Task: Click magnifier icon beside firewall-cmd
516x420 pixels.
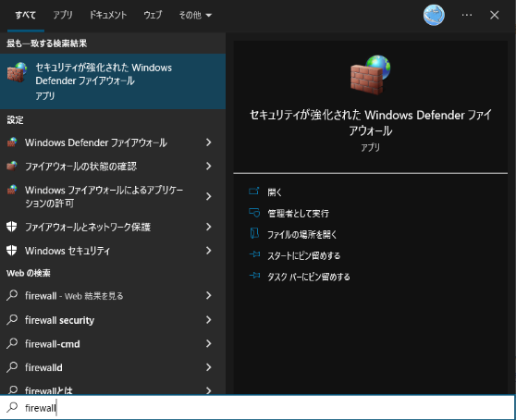Action: (x=12, y=343)
